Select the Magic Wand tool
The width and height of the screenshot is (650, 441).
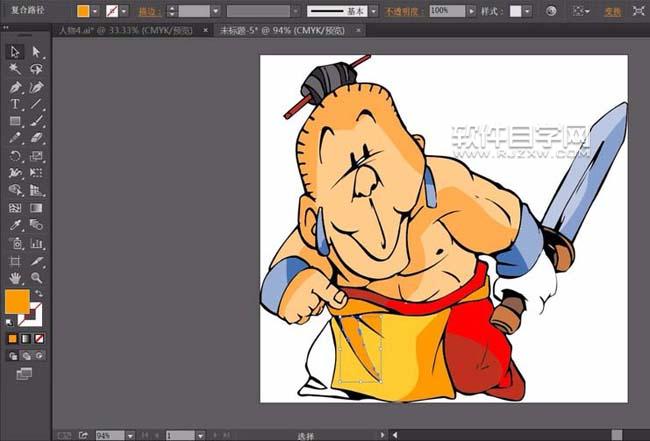tap(15, 69)
